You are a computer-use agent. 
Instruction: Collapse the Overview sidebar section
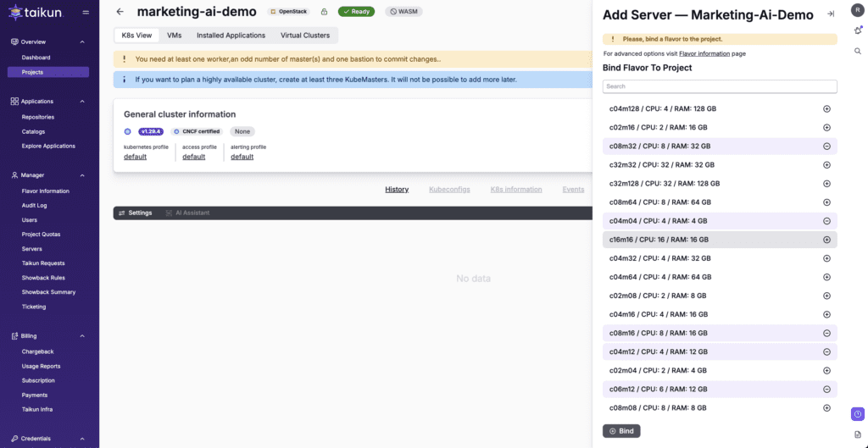tap(82, 41)
